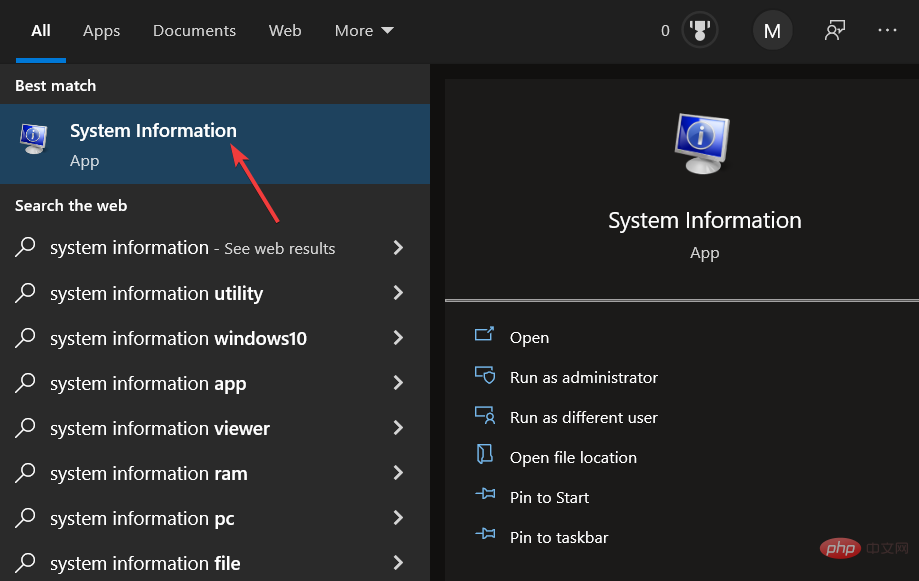Expand the chevron for system information ram
The image size is (919, 581).
[397, 473]
